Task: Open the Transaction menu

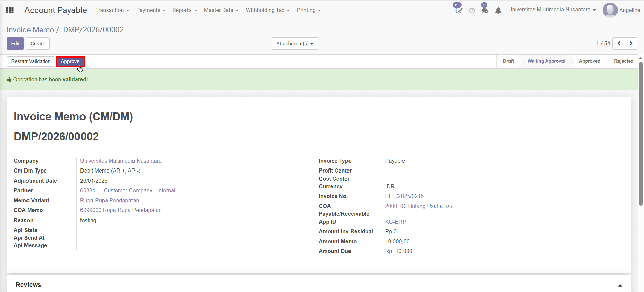Action: (x=112, y=10)
